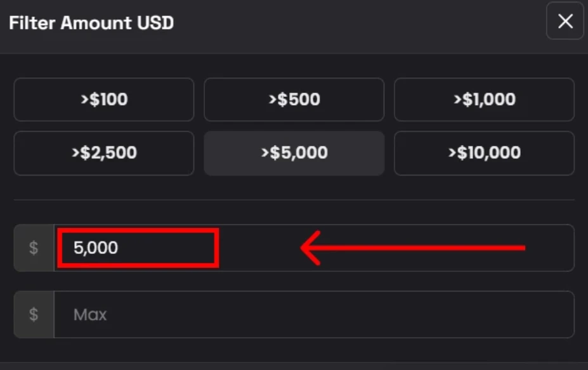
Task: Close the Filter Amount USD dialog
Action: [565, 22]
